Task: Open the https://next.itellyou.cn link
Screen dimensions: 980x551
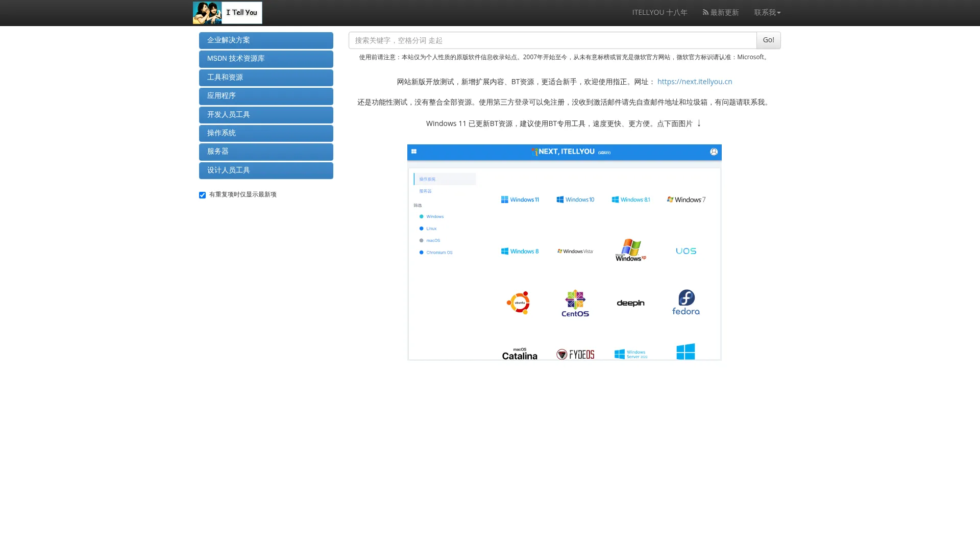Action: [694, 81]
